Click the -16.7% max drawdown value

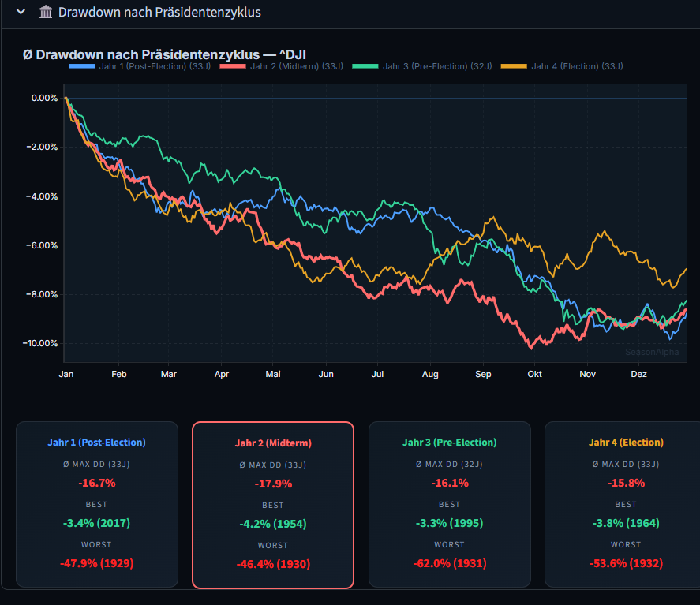pos(97,483)
